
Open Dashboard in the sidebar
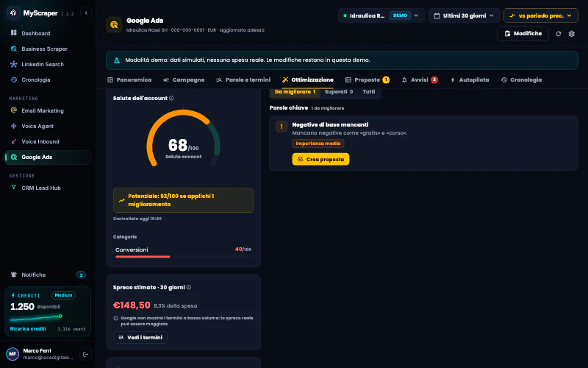click(48, 33)
